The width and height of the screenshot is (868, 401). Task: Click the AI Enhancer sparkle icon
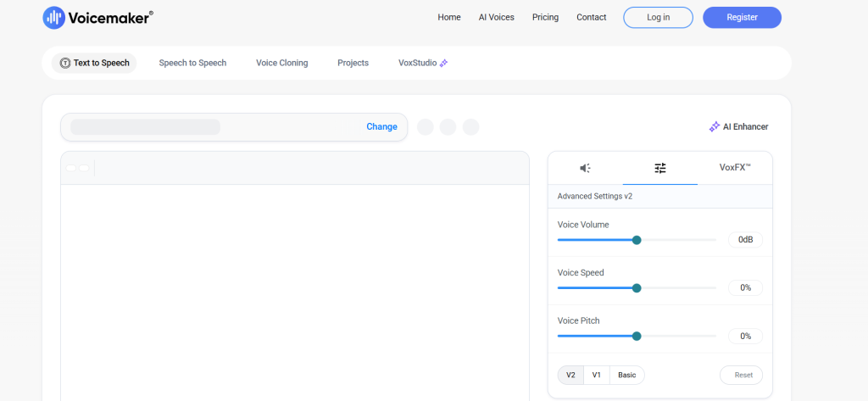pyautogui.click(x=715, y=126)
